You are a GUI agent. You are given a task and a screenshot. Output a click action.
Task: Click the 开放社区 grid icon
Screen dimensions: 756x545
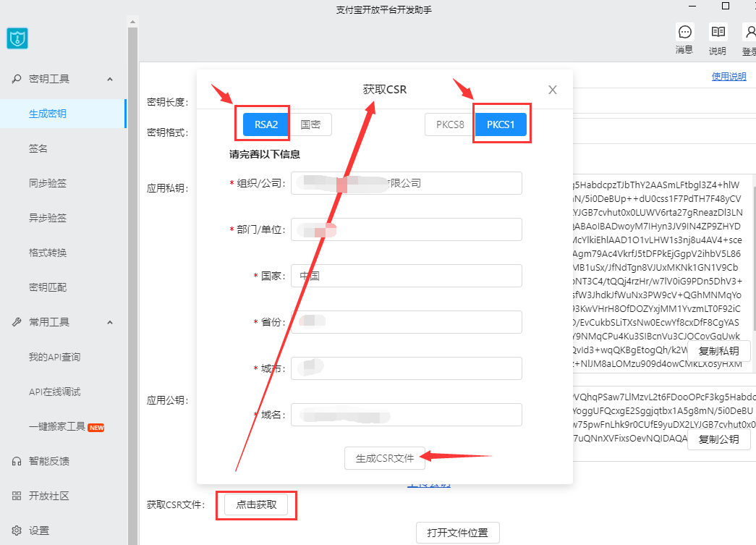click(x=17, y=496)
